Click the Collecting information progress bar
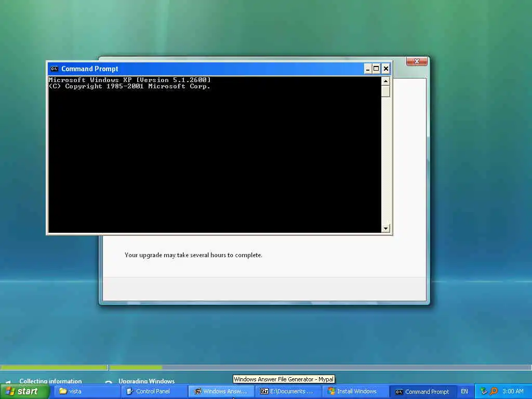 (x=54, y=367)
